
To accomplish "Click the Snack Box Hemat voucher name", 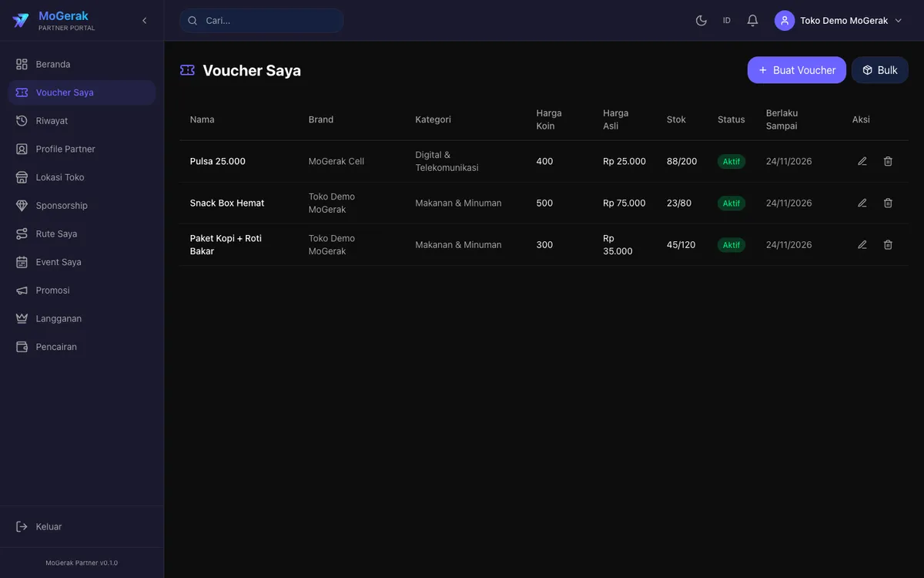I will [x=227, y=203].
